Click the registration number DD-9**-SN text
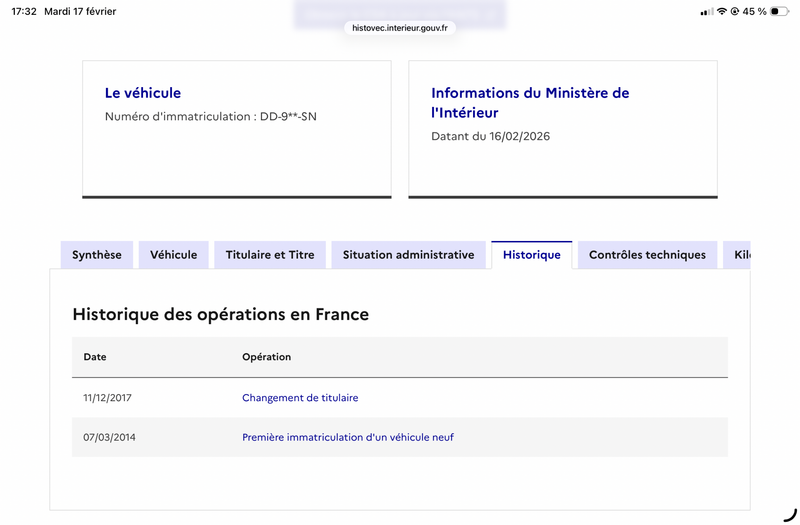Viewport: 800px width, 525px height. point(288,116)
